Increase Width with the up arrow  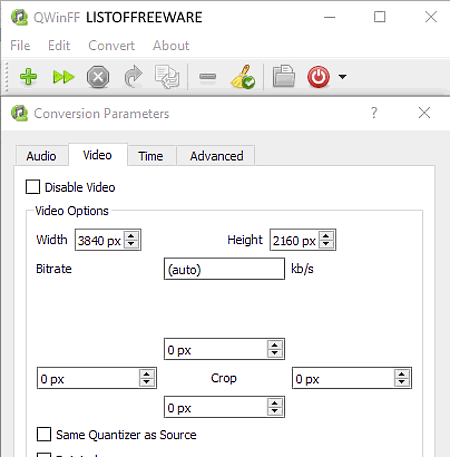coord(131,236)
